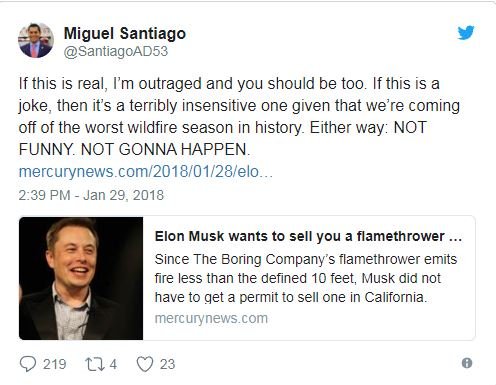Click the Miguel Santiago display name
The image size is (496, 385).
(125, 33)
